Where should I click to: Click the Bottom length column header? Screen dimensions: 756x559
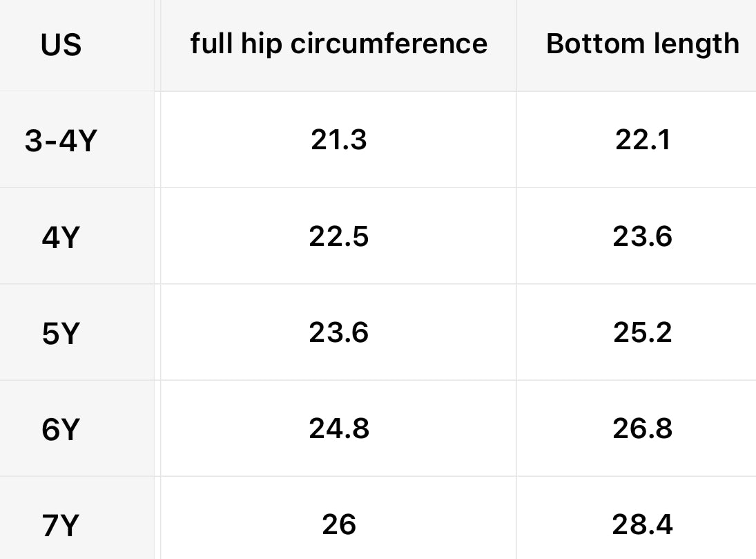[642, 44]
